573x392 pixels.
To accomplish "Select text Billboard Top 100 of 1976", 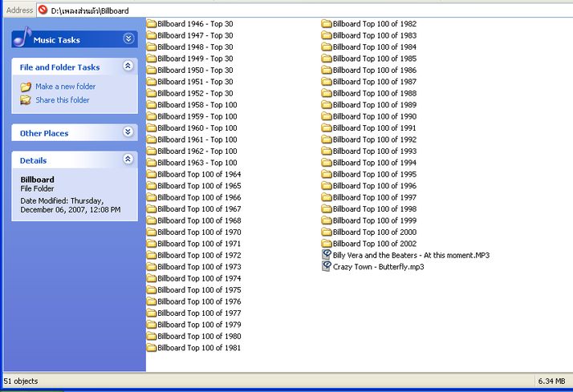I will point(199,301).
